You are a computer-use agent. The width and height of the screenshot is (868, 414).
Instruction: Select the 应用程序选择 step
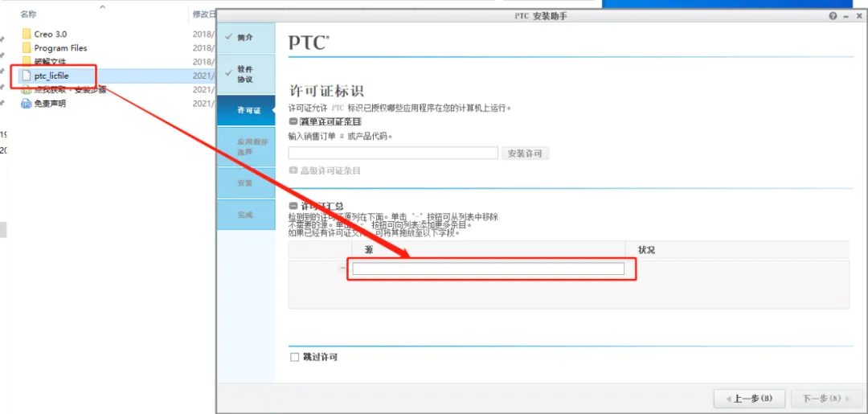pos(246,146)
